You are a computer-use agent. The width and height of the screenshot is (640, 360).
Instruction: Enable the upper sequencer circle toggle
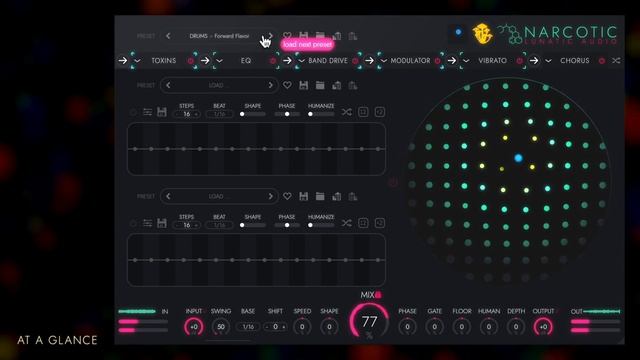coord(133,112)
